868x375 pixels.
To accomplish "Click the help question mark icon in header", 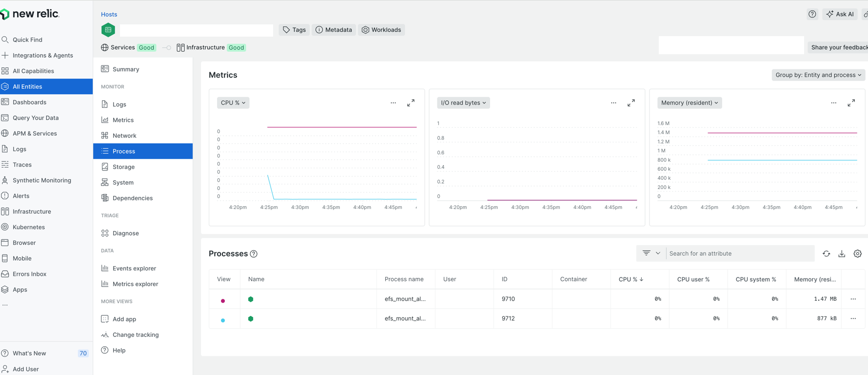I will click(812, 14).
